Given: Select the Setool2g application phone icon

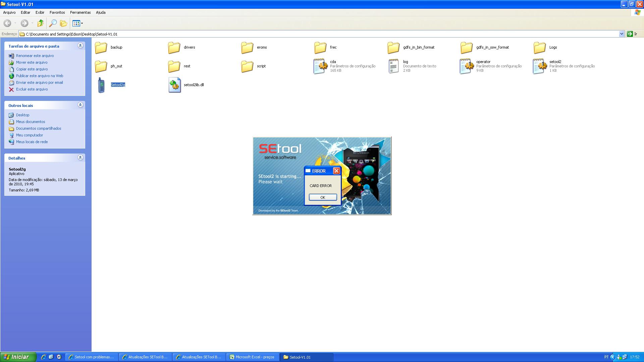Looking at the screenshot, I should click(x=101, y=85).
